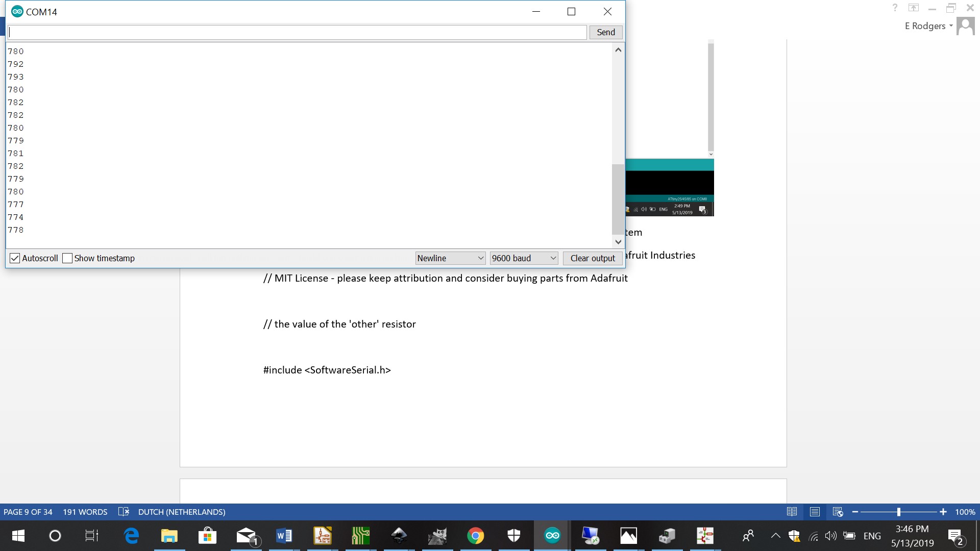Open the proofing errors icon in the status bar
980x551 pixels.
123,512
